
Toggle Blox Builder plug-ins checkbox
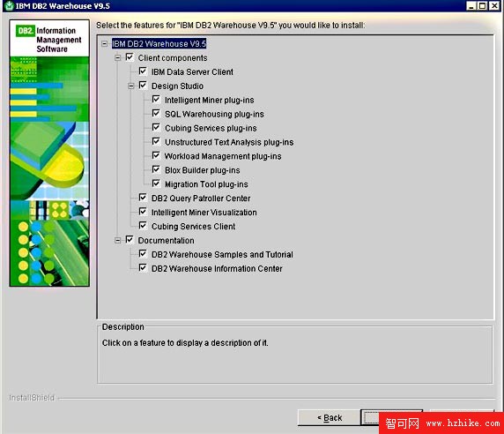click(x=156, y=169)
